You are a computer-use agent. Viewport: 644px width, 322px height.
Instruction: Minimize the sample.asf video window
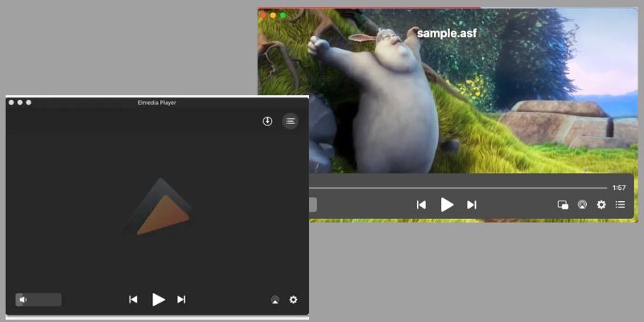(x=273, y=15)
